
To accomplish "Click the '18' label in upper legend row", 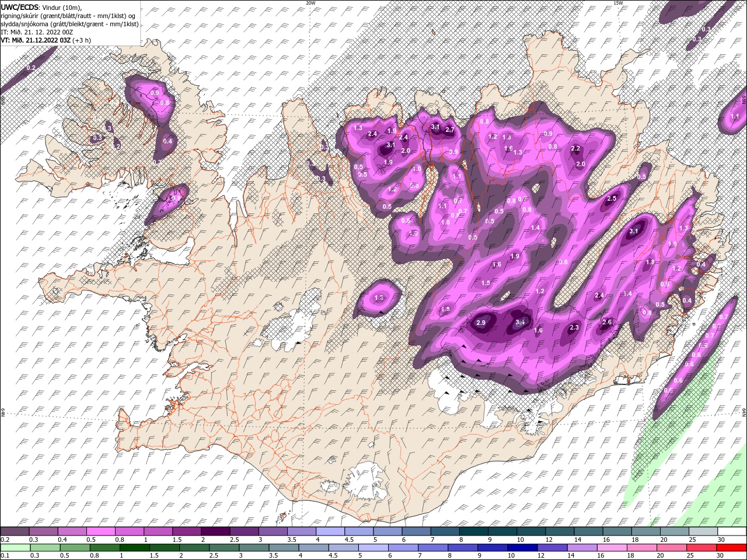I will tap(636, 540).
